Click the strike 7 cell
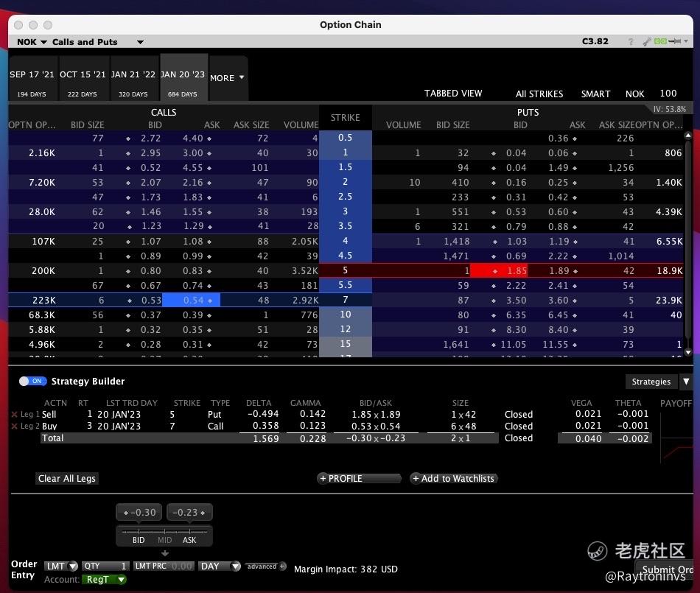The image size is (700, 593). point(345,300)
